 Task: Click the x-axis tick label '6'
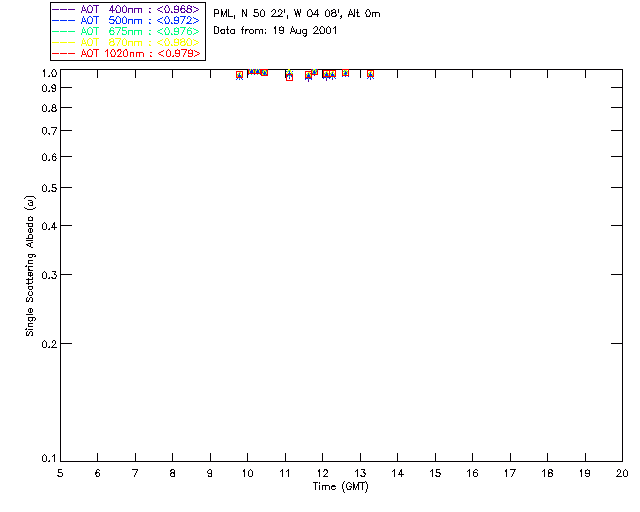tap(98, 473)
